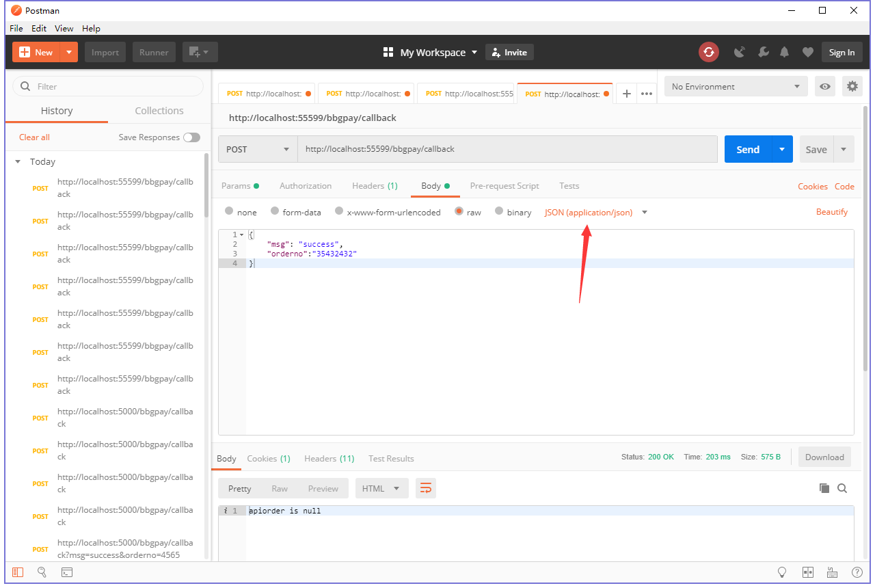The image size is (875, 588).
Task: Open the Edit menu
Action: [39, 28]
